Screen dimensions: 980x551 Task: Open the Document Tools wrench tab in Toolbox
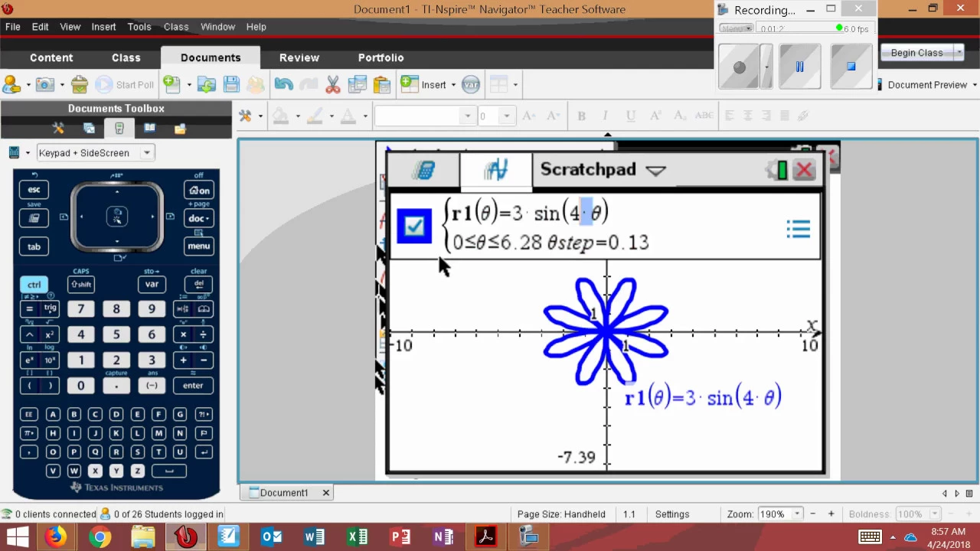click(x=58, y=129)
